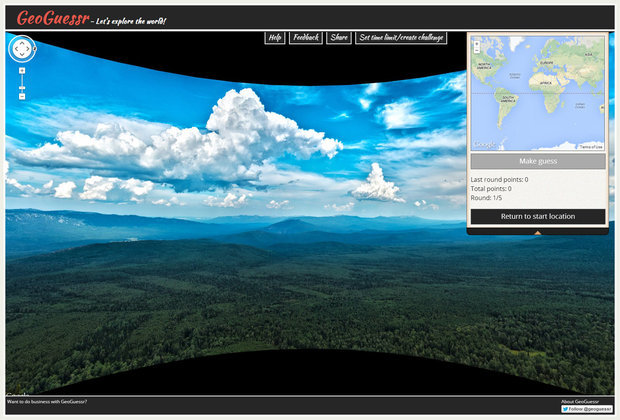Zoom in on the world map
This screenshot has height=420, width=620.
(477, 43)
